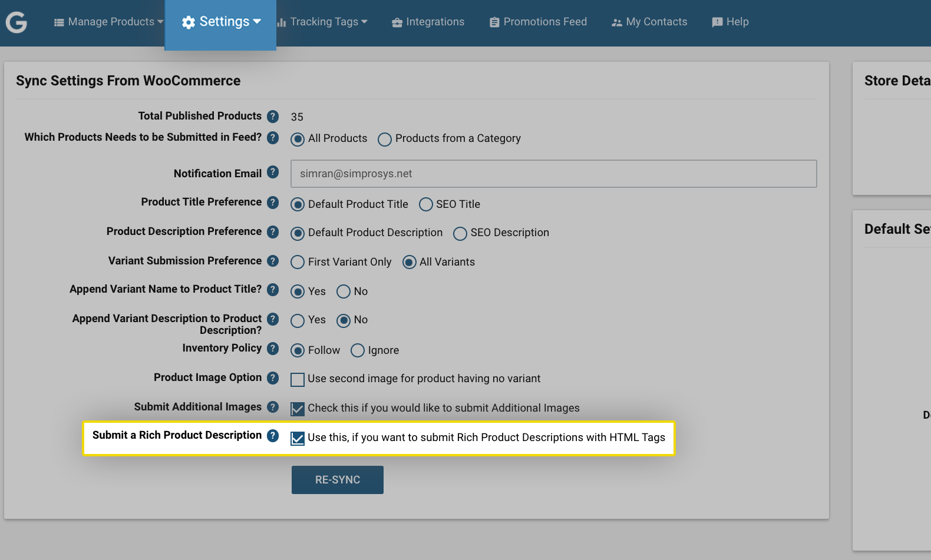Open help icon for Product Description Preference
Viewport: 931px width, 560px height.
point(273,231)
